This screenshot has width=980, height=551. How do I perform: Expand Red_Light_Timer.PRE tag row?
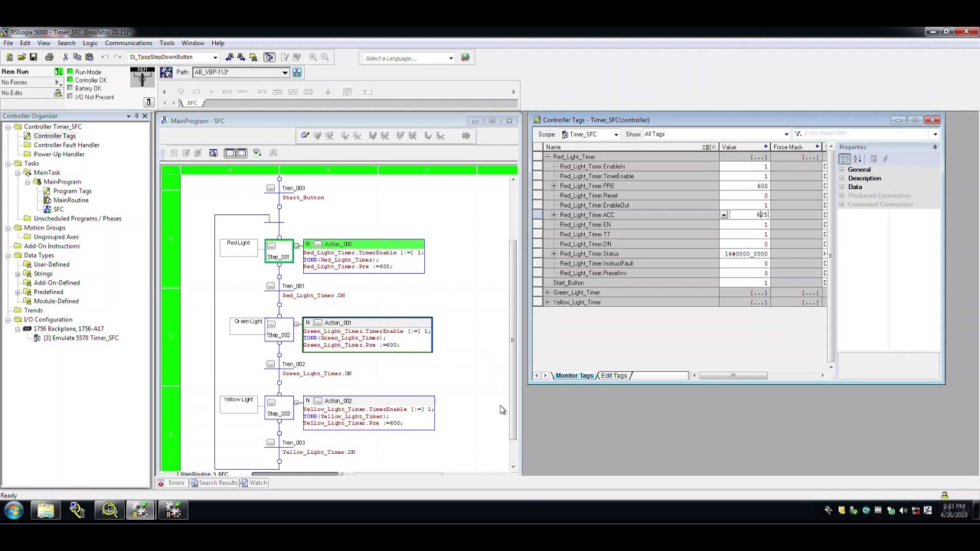554,186
